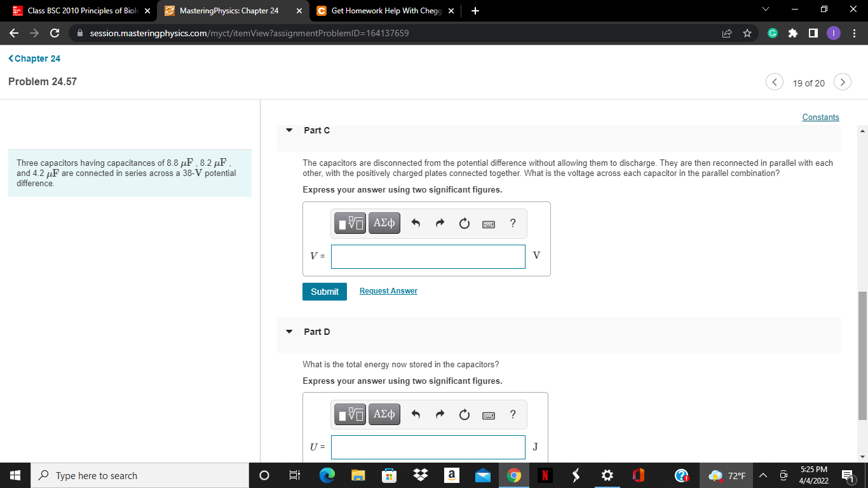Click Request Answer for Part C

[x=388, y=291]
